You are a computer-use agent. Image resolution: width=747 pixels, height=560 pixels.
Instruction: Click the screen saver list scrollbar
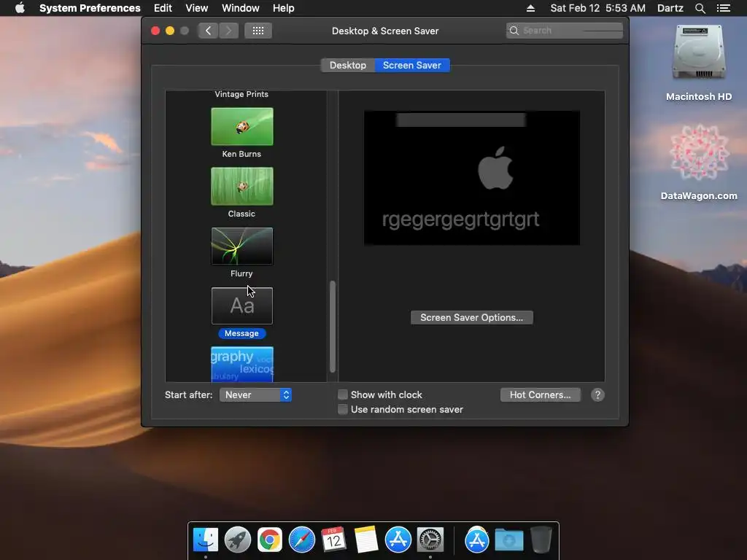click(333, 327)
